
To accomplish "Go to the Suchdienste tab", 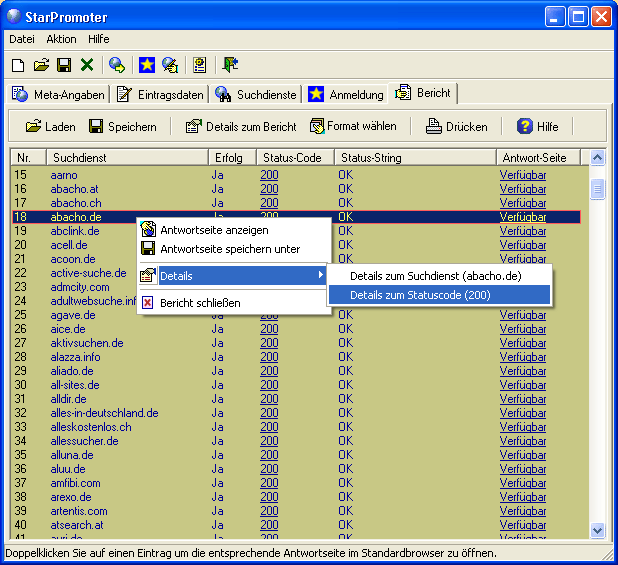I will pos(255,95).
